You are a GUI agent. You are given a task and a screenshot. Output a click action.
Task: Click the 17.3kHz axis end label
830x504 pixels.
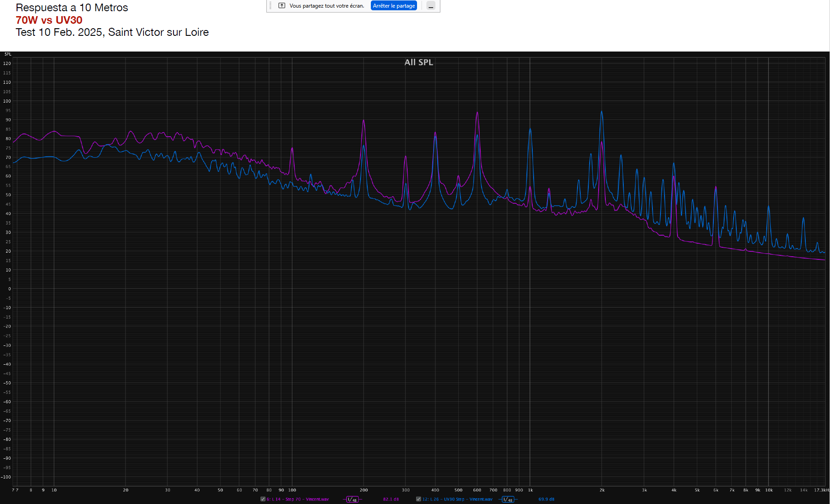pos(822,490)
